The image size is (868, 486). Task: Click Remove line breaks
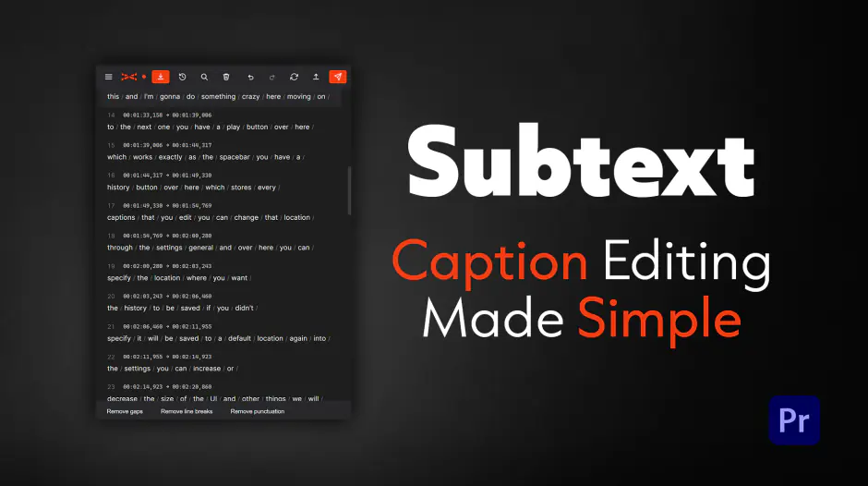point(187,411)
